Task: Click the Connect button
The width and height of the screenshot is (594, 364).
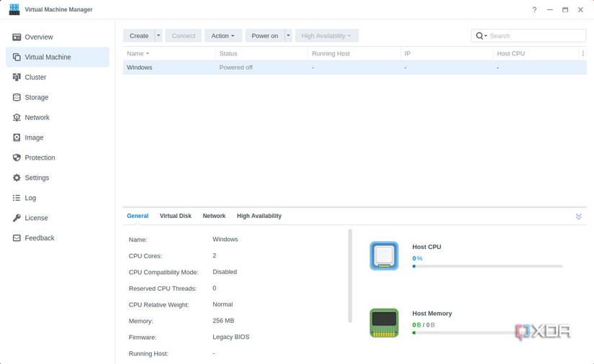Action: (x=184, y=35)
